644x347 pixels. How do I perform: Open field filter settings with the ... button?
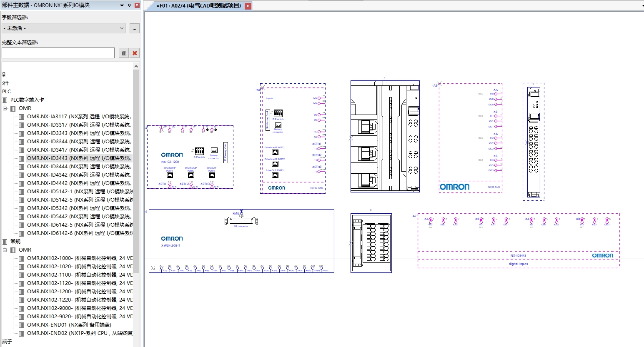[134, 28]
